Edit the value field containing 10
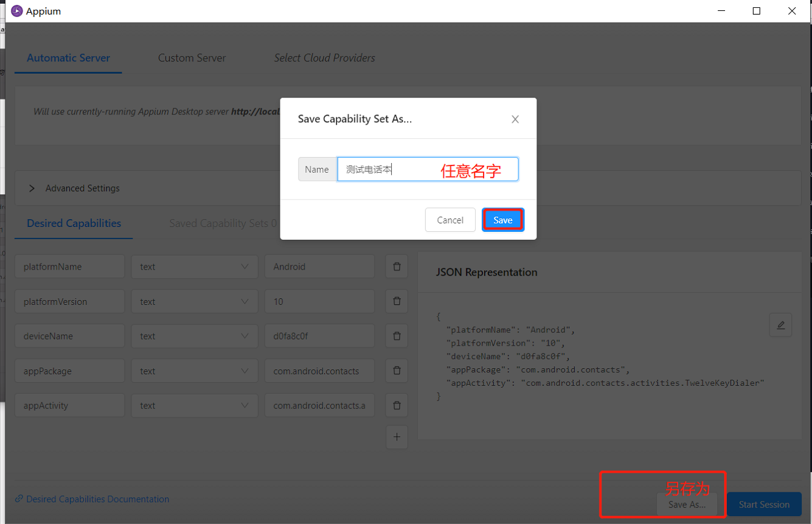This screenshot has height=524, width=812. [319, 301]
